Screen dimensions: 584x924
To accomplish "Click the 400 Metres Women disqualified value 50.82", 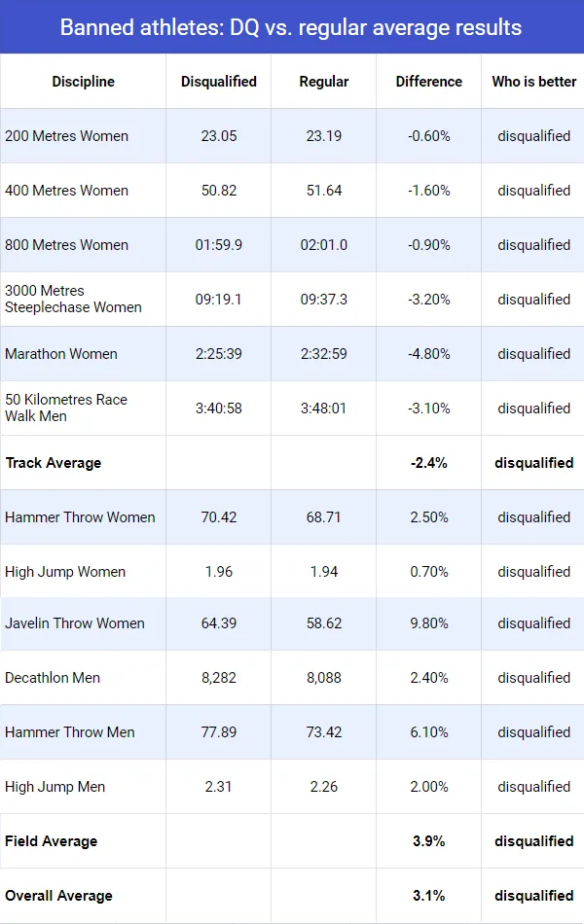I will [x=219, y=191].
